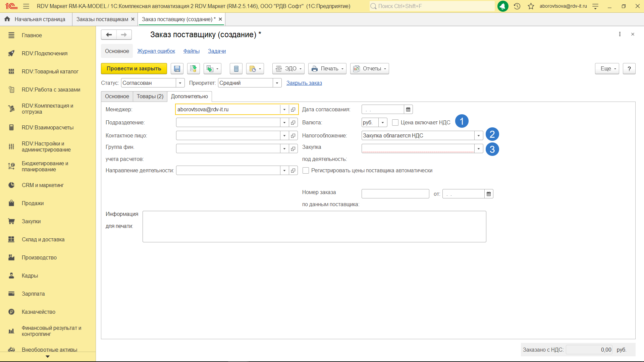
Task: Click the save (floppy disk) toolbar icon
Action: pos(177,69)
